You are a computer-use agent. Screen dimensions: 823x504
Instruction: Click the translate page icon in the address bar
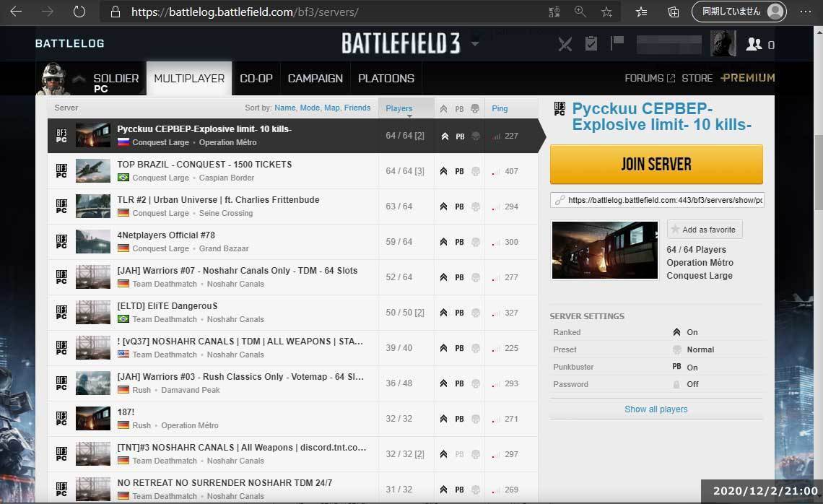pos(554,12)
